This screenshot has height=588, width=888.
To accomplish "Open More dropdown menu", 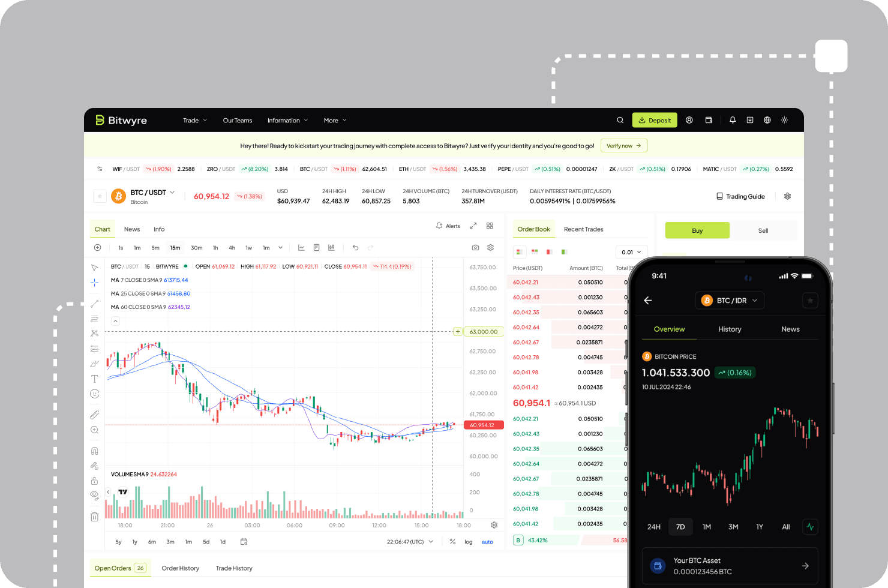I will [335, 121].
